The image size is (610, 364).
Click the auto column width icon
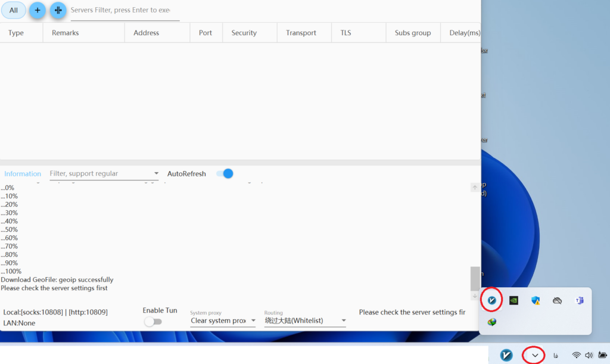point(58,10)
